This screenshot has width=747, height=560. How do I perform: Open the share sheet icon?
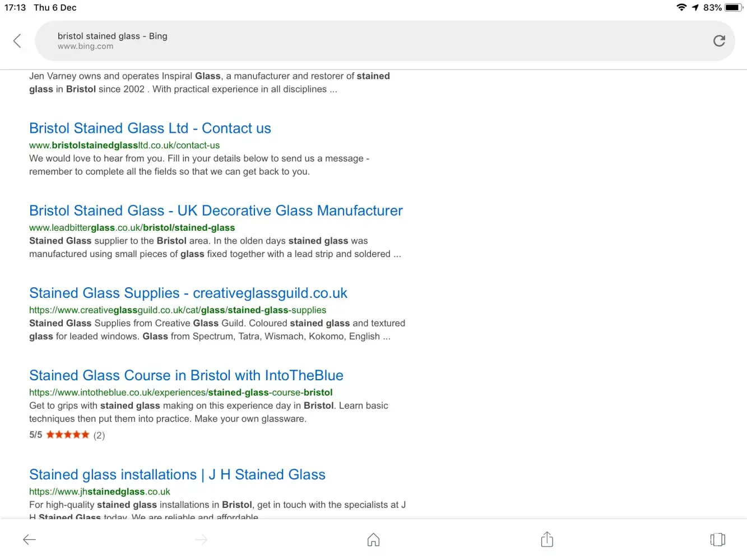point(547,539)
